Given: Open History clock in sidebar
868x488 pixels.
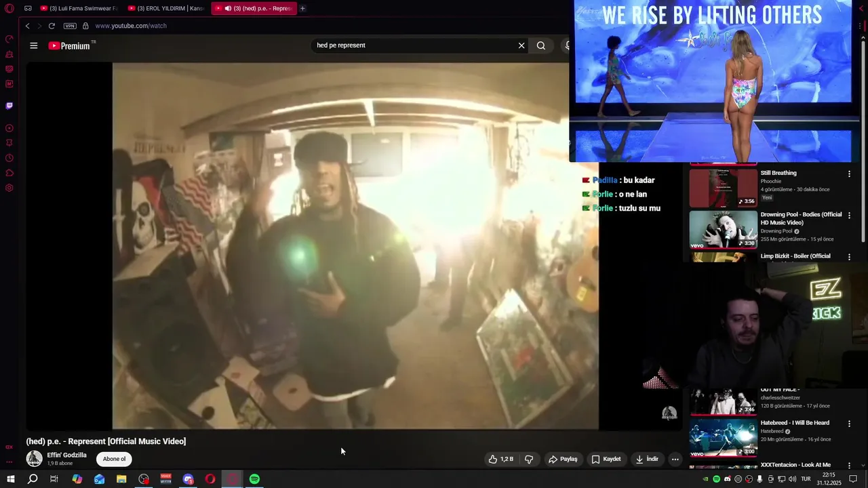Looking at the screenshot, I should [x=9, y=158].
